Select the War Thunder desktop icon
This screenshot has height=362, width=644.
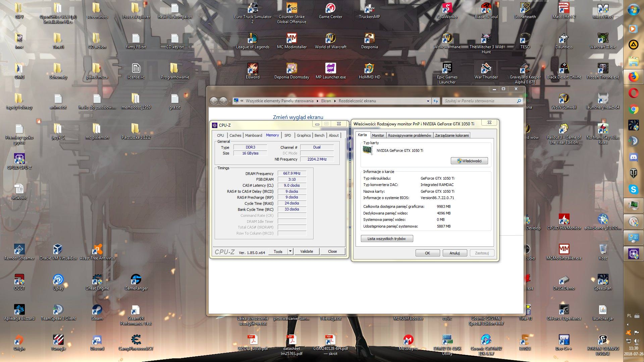point(486,71)
